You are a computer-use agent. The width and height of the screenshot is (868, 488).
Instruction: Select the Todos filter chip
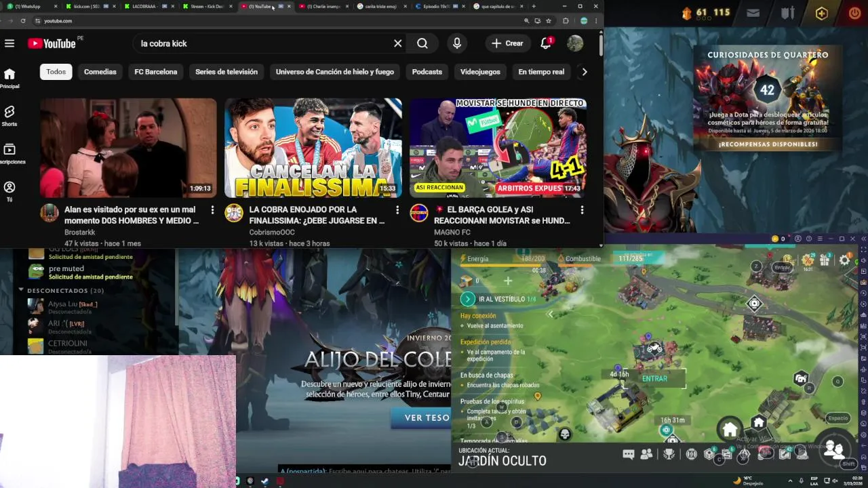coord(56,72)
